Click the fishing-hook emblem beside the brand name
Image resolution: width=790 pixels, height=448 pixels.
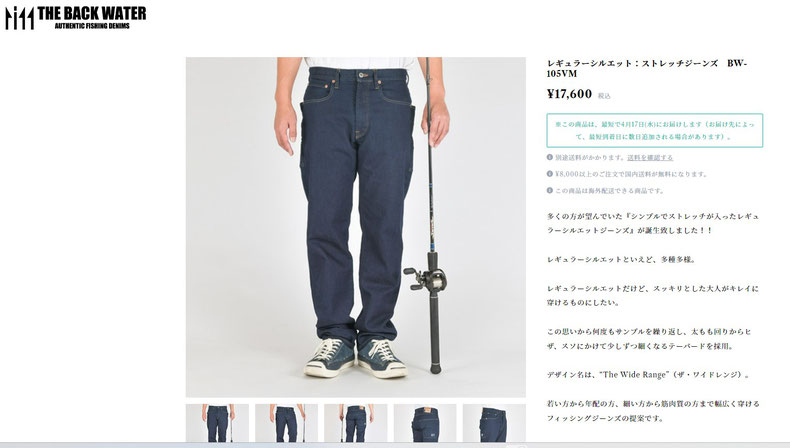click(x=19, y=18)
